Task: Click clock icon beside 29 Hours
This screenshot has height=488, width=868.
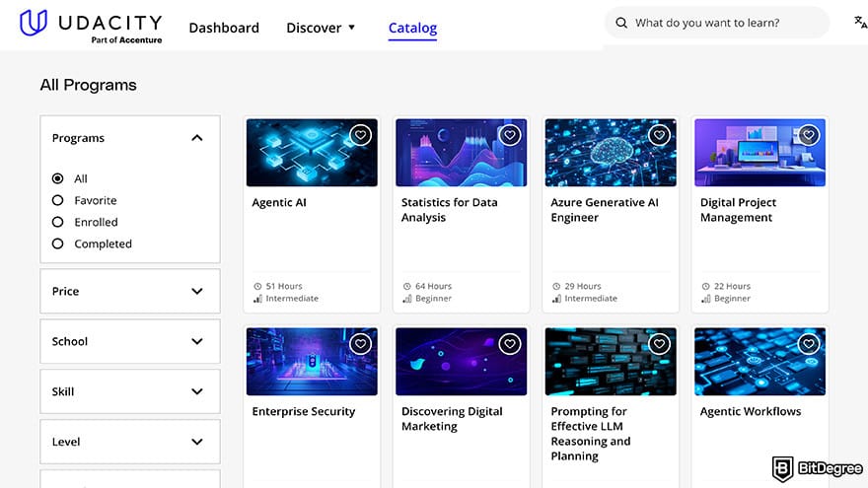Action: point(556,287)
